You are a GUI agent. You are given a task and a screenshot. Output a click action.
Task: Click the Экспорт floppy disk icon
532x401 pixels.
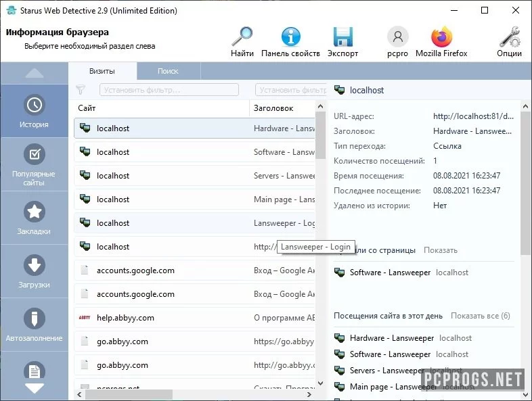342,37
